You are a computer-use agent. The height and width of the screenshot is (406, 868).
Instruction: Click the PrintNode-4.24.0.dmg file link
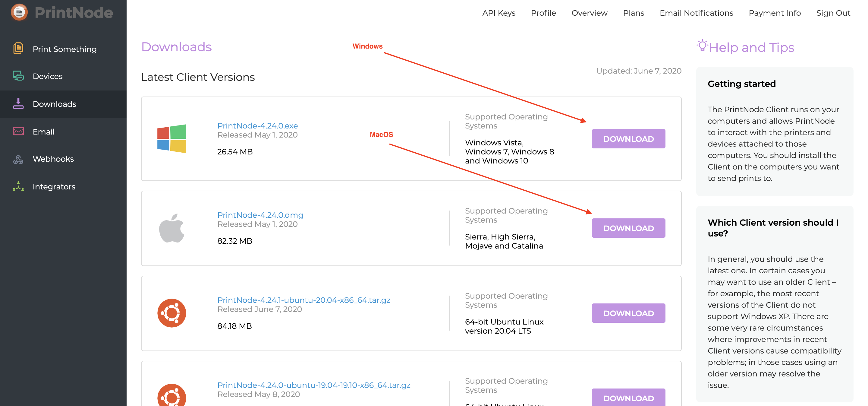pos(260,215)
